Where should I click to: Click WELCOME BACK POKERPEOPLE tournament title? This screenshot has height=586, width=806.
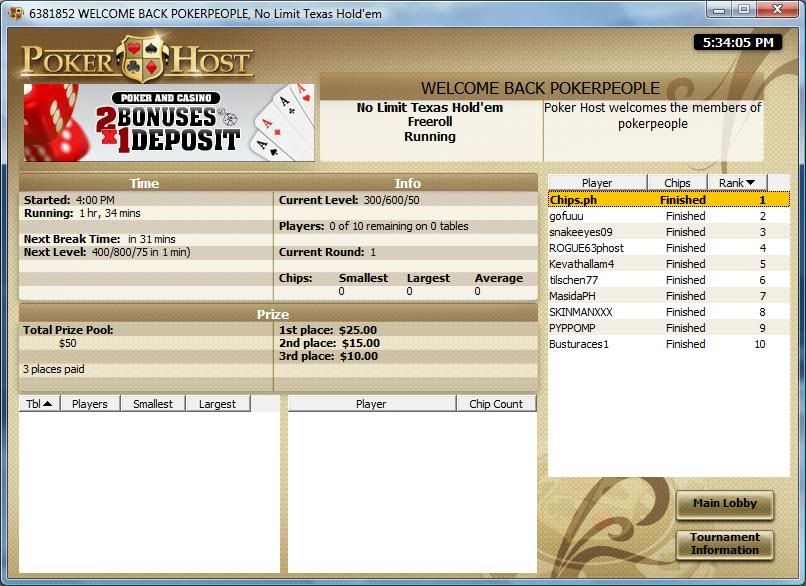(x=540, y=88)
